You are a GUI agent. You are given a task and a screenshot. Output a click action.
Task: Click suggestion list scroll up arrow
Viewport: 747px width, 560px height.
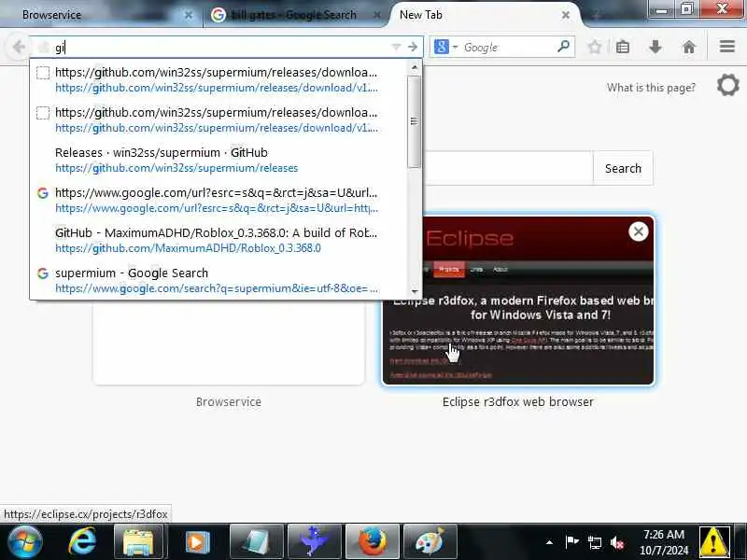(x=415, y=67)
